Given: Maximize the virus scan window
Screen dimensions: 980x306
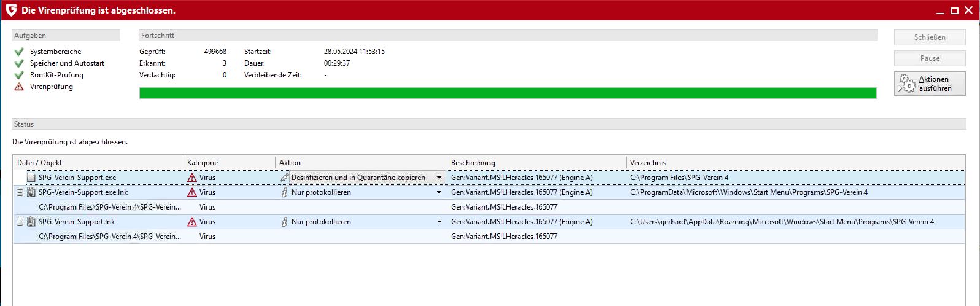Looking at the screenshot, I should [x=954, y=10].
